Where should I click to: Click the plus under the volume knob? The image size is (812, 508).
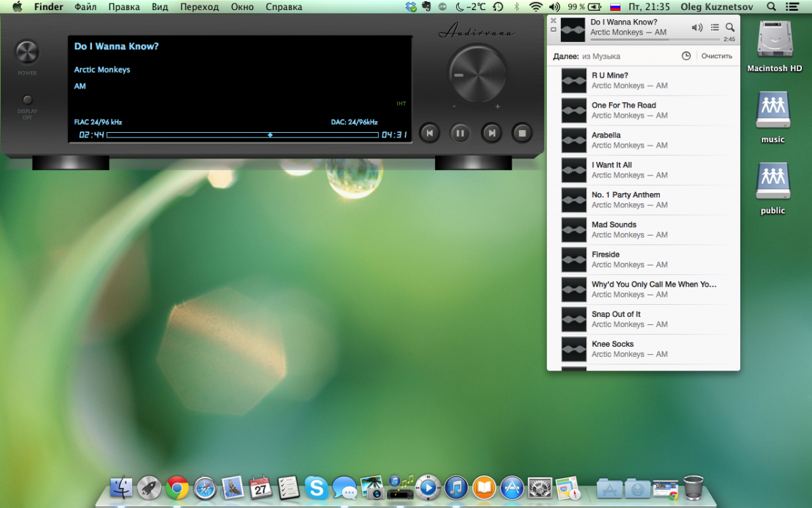[x=497, y=106]
